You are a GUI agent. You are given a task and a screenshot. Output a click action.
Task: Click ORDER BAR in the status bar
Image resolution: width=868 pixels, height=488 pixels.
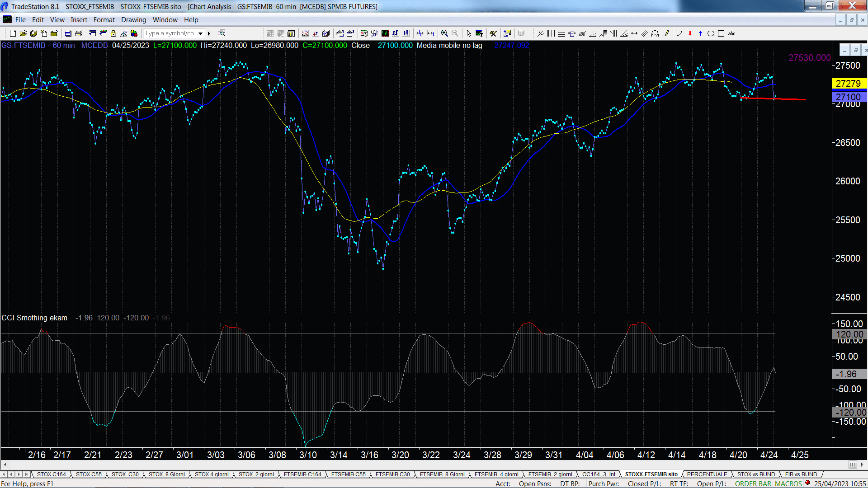pyautogui.click(x=753, y=483)
